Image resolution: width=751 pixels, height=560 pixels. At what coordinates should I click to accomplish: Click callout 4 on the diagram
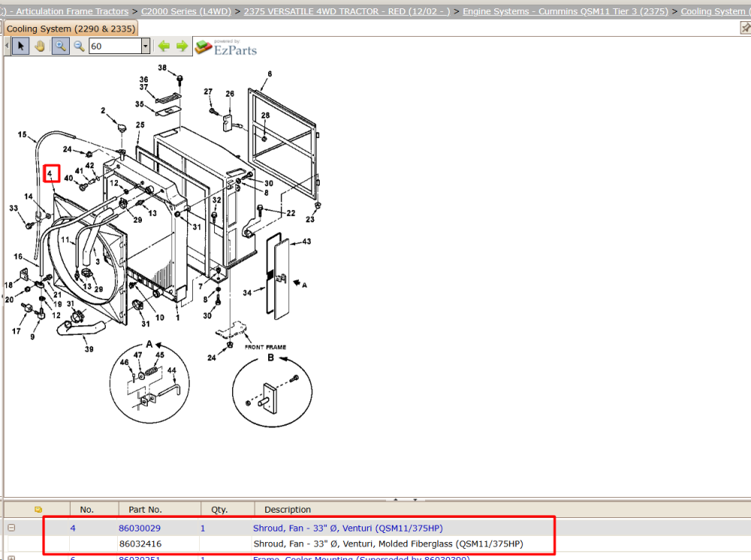point(50,173)
